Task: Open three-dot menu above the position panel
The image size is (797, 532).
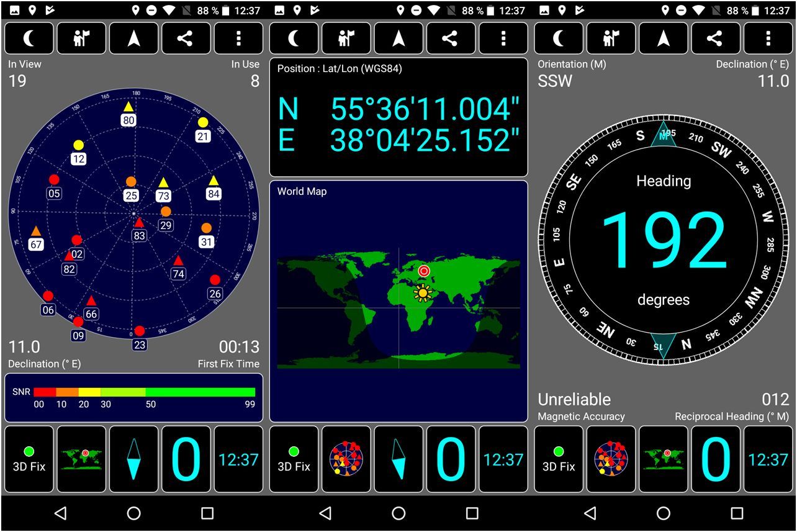Action: click(503, 38)
